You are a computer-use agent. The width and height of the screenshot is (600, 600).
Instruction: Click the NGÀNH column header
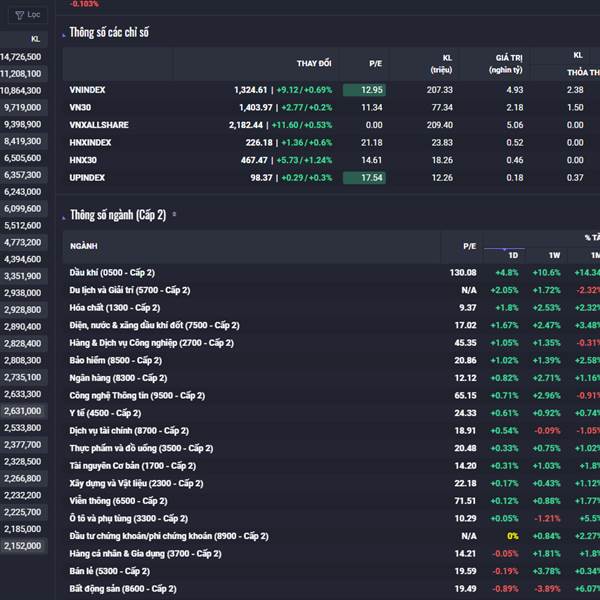[x=84, y=246]
